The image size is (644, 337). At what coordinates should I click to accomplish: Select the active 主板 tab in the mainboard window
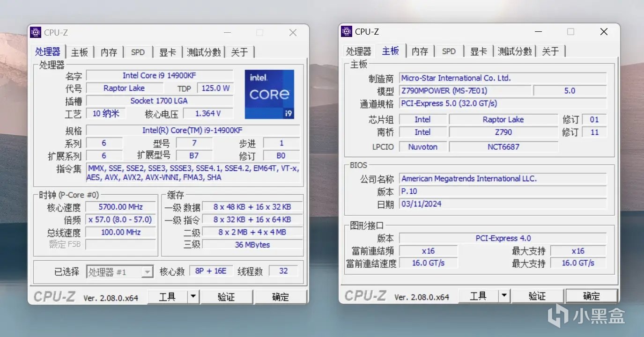(390, 50)
